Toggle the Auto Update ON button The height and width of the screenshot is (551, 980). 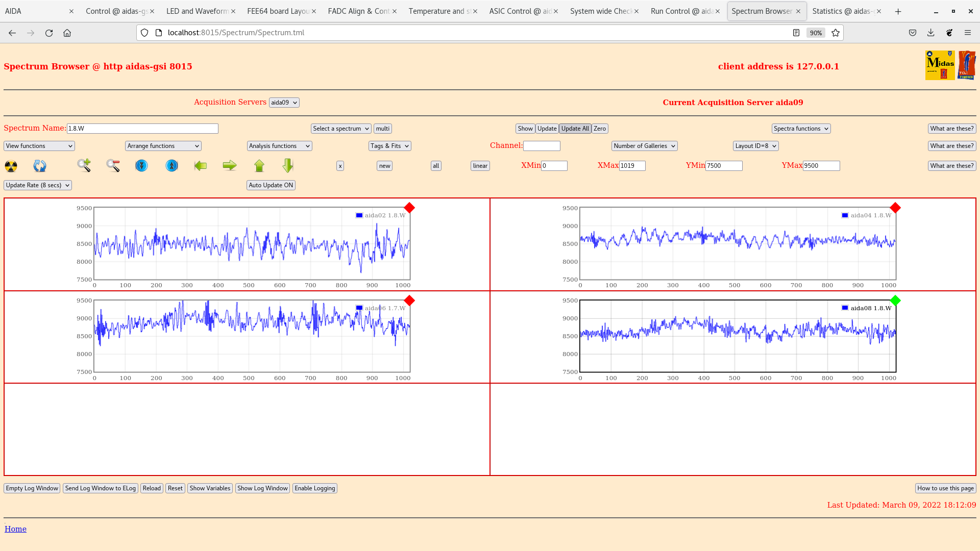(x=271, y=185)
